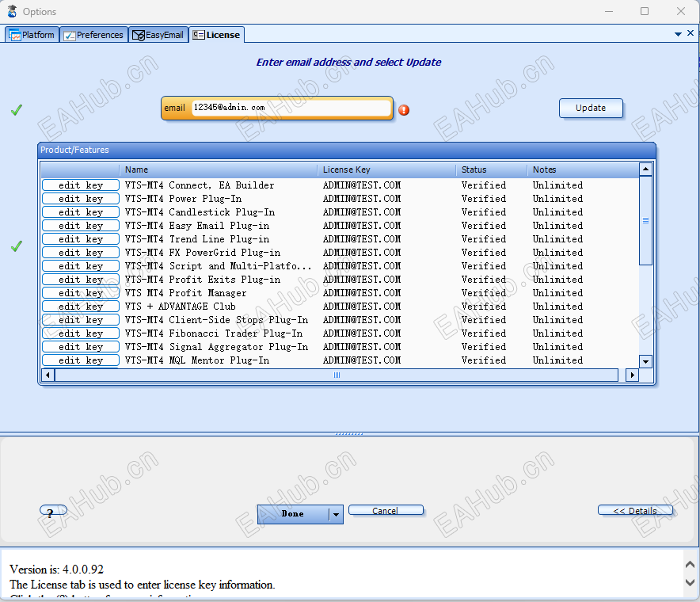Click edit key for FX PowerGrid Plug-in

(x=81, y=253)
